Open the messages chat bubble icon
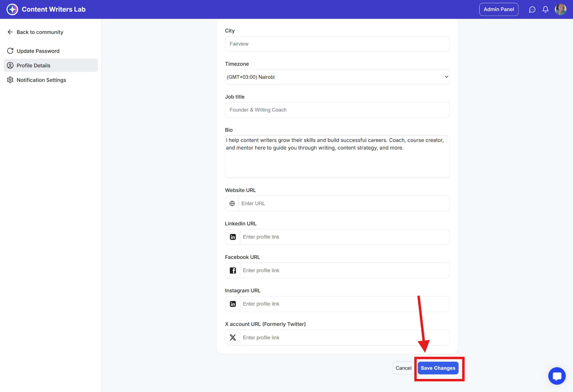This screenshot has width=573, height=392. click(x=532, y=10)
